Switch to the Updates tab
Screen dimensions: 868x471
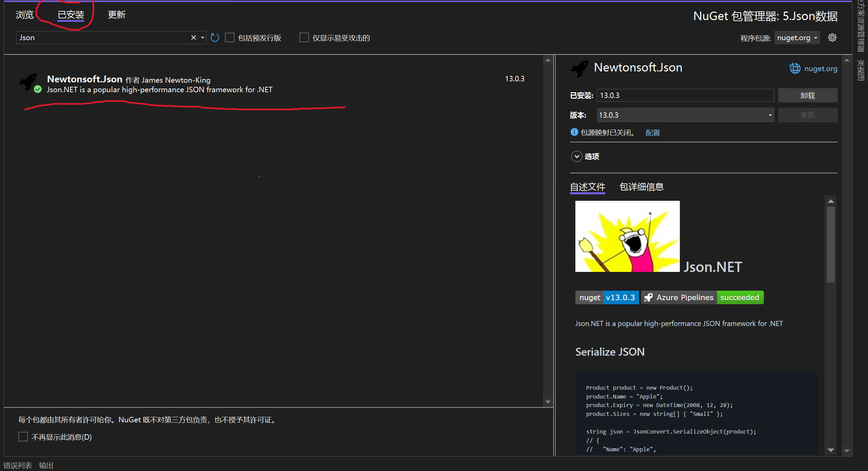tap(117, 15)
